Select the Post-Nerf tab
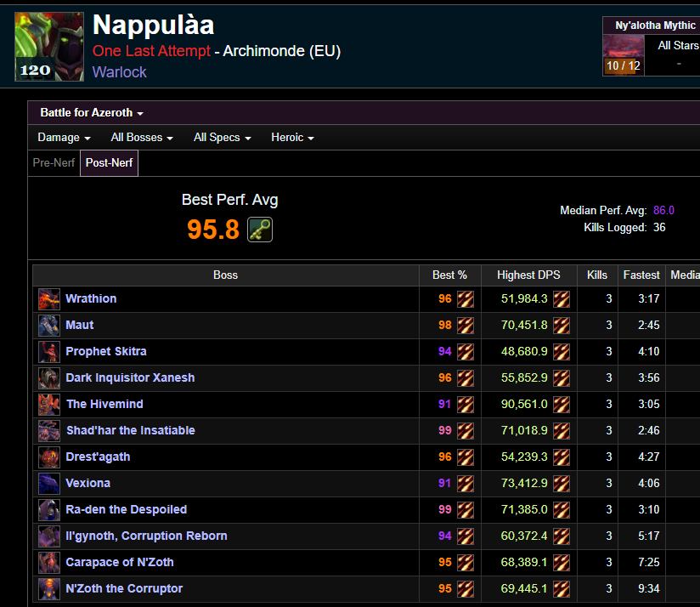 click(109, 163)
